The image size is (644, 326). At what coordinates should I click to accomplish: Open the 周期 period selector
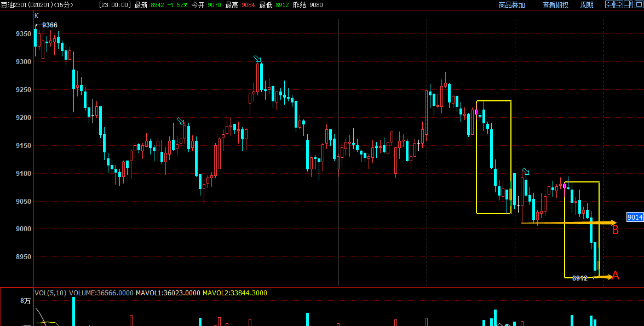[587, 5]
